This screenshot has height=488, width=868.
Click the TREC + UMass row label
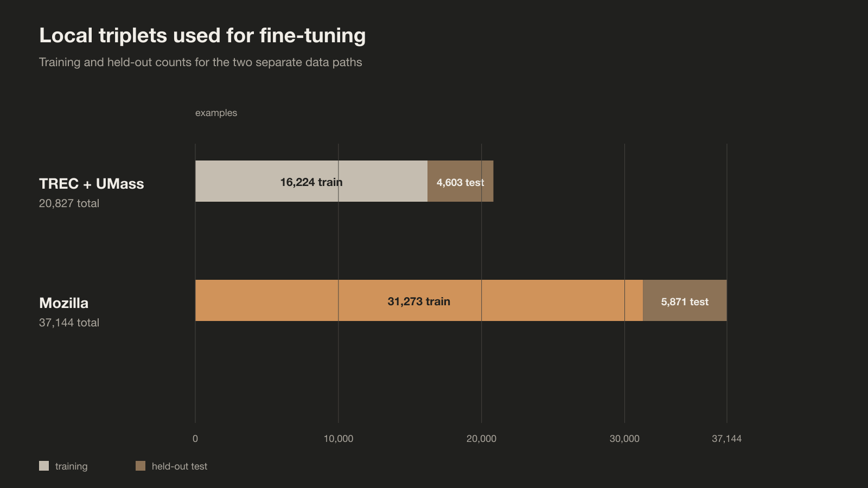pos(92,184)
